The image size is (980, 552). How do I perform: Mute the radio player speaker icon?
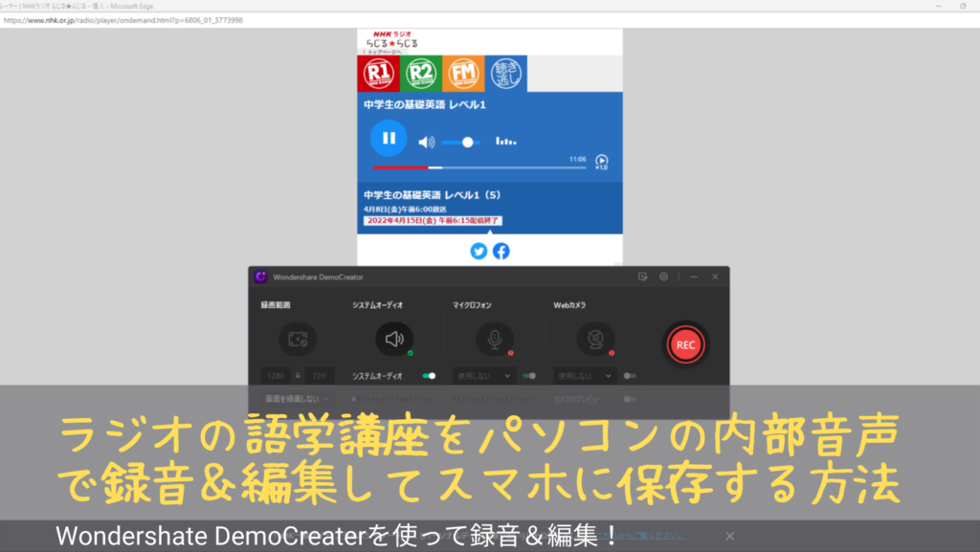click(426, 143)
